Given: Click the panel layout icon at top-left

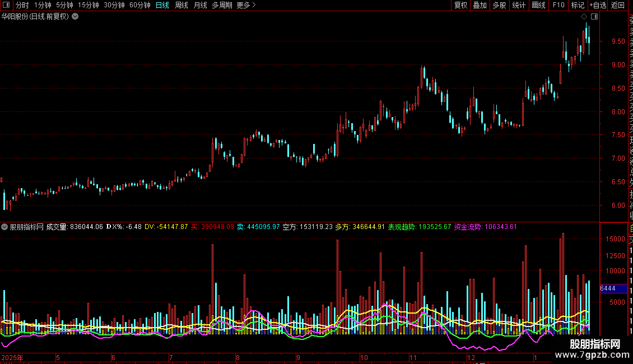Looking at the screenshot, I should [x=6, y=5].
